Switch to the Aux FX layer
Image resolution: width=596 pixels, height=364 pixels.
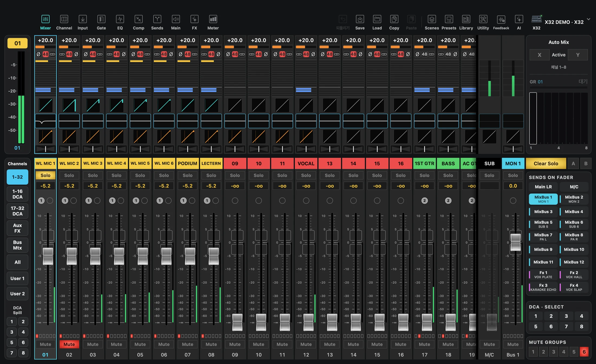click(x=17, y=228)
